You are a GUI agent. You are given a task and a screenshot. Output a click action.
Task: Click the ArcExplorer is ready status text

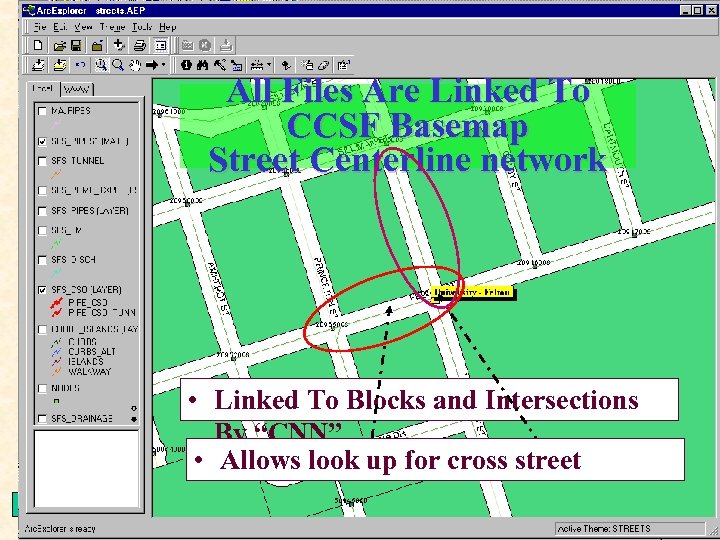click(x=60, y=529)
